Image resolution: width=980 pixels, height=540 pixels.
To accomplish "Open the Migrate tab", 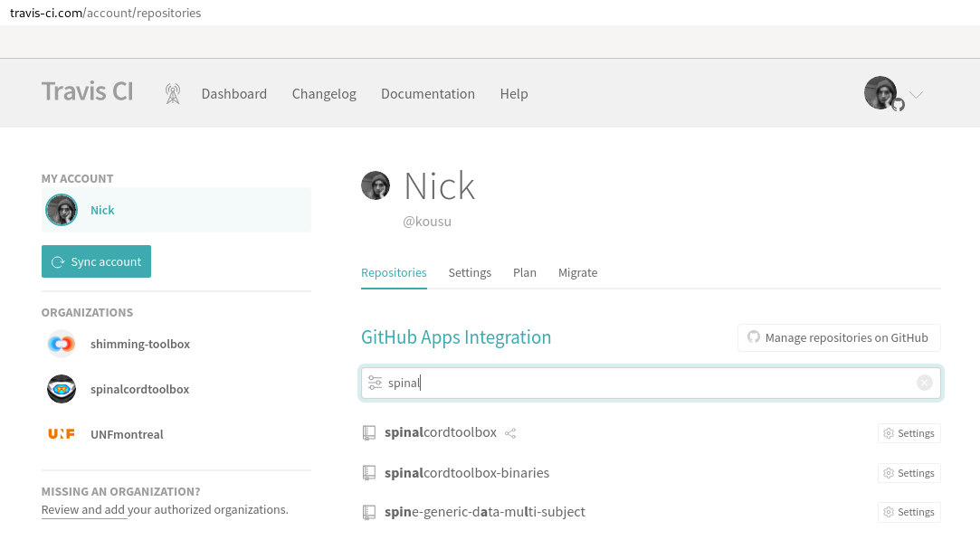I will (577, 272).
